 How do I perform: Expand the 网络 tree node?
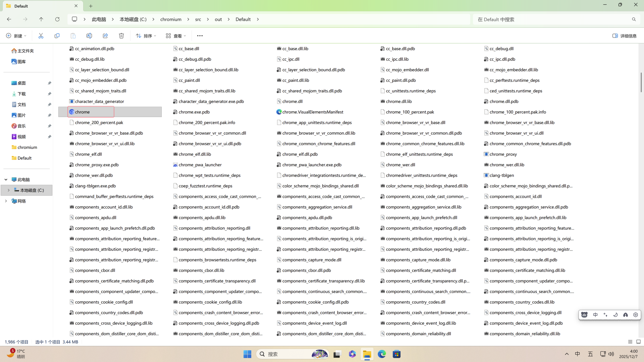click(x=6, y=201)
